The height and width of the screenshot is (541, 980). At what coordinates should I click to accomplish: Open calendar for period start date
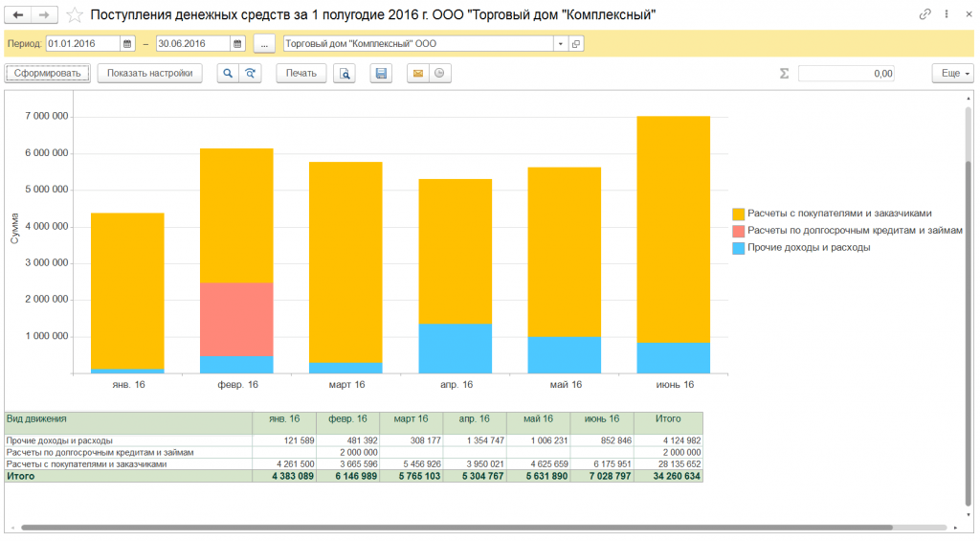127,44
